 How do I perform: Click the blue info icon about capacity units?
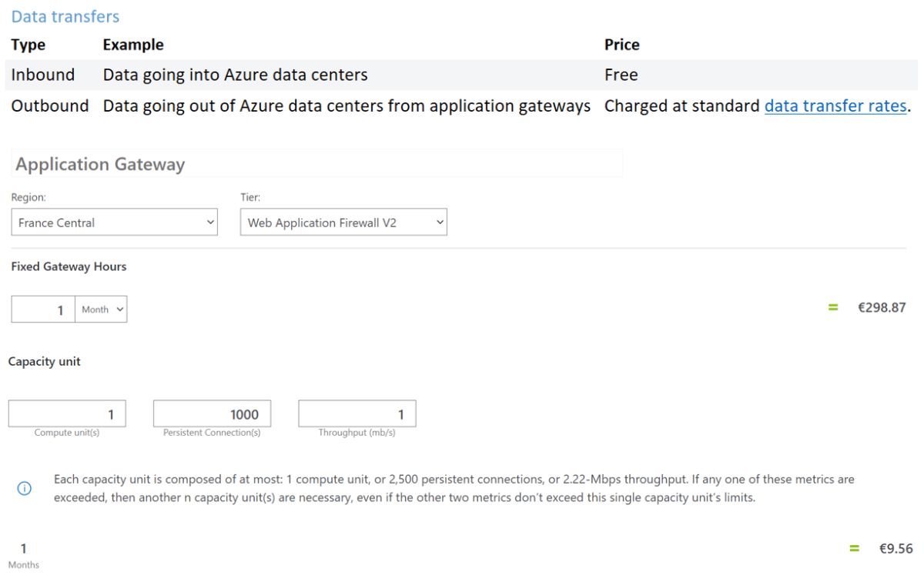tap(24, 488)
